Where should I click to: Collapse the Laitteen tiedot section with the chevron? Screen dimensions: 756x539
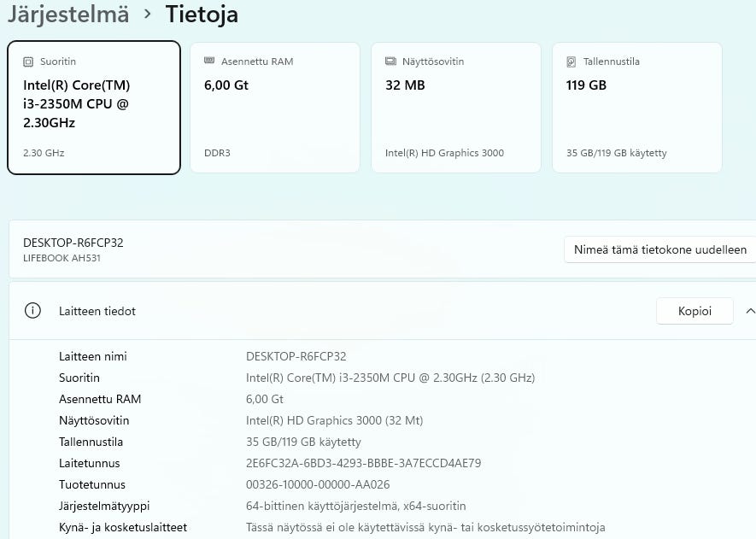pyautogui.click(x=750, y=312)
